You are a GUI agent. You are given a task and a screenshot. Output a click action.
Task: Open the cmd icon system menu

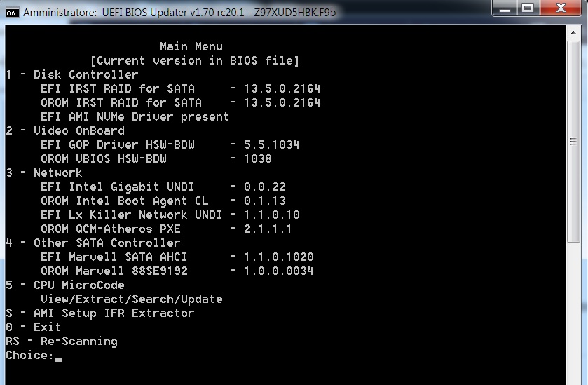[13, 13]
